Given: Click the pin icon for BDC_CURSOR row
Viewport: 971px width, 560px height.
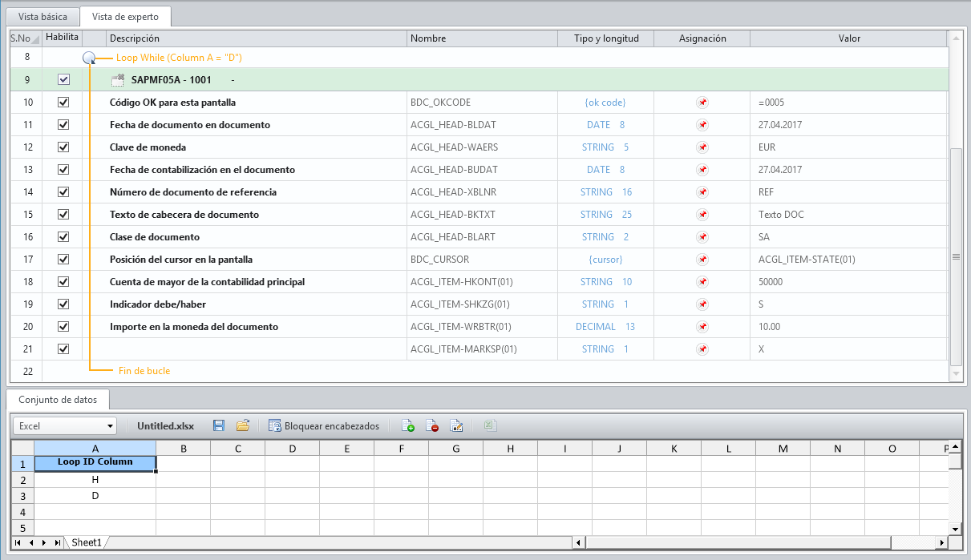Looking at the screenshot, I should 702,260.
